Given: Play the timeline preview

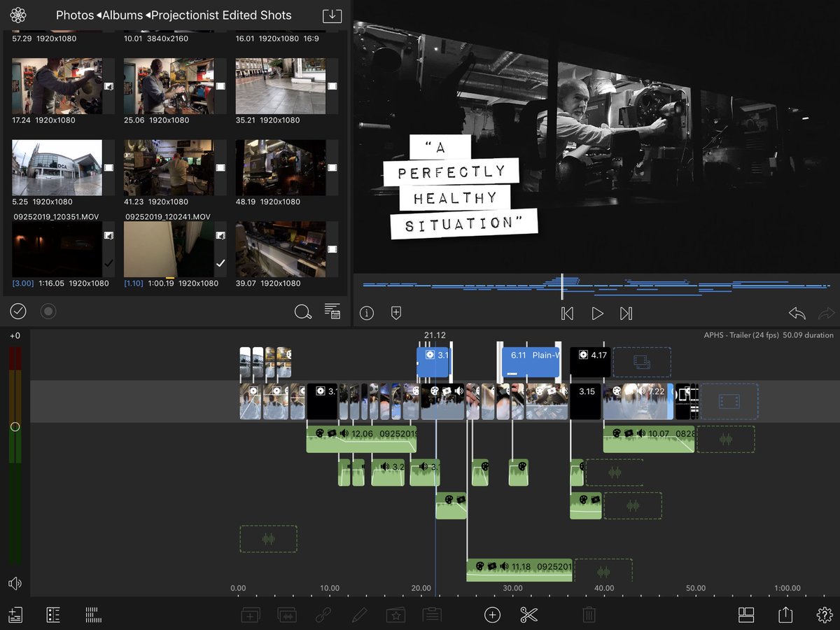Looking at the screenshot, I should 597,314.
